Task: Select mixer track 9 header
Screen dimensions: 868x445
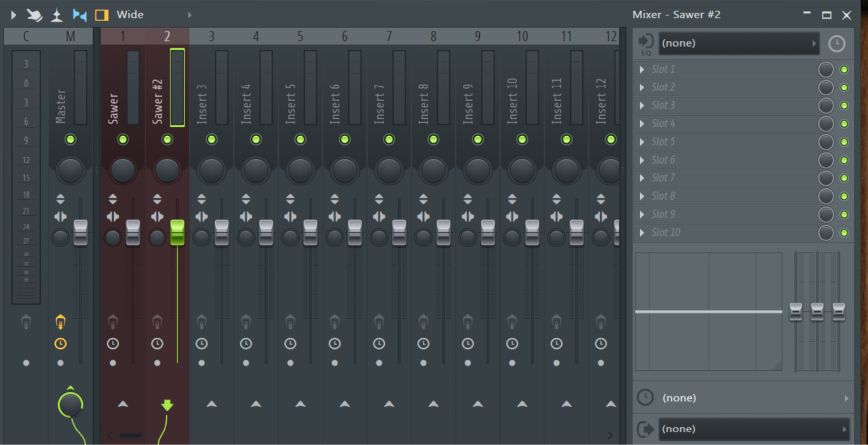Action: point(477,36)
